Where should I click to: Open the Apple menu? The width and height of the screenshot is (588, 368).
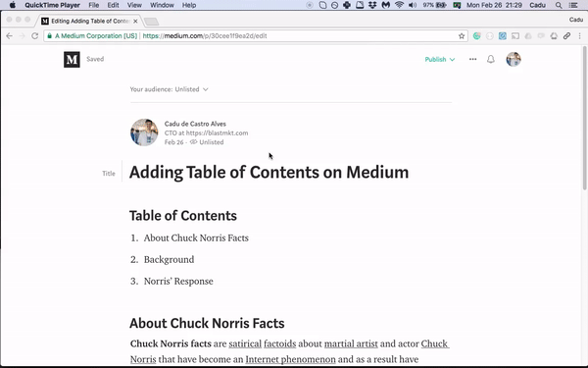click(13, 5)
